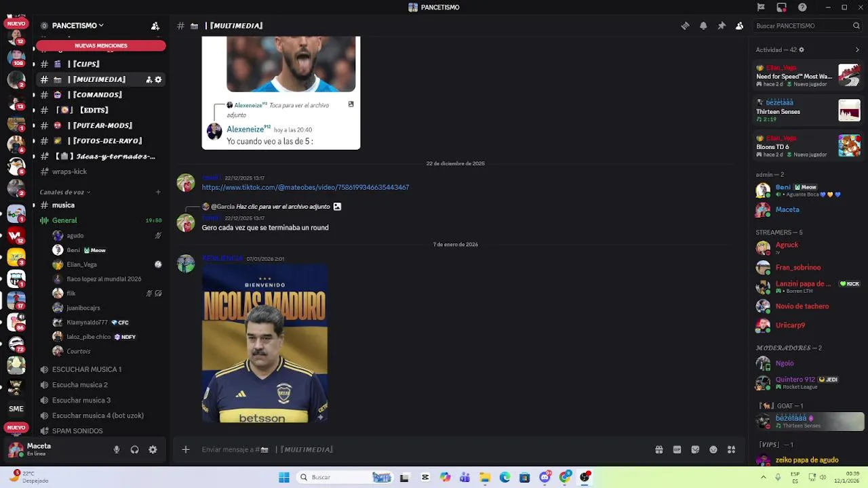Click attachment icon beside Garcia reply

point(337,207)
